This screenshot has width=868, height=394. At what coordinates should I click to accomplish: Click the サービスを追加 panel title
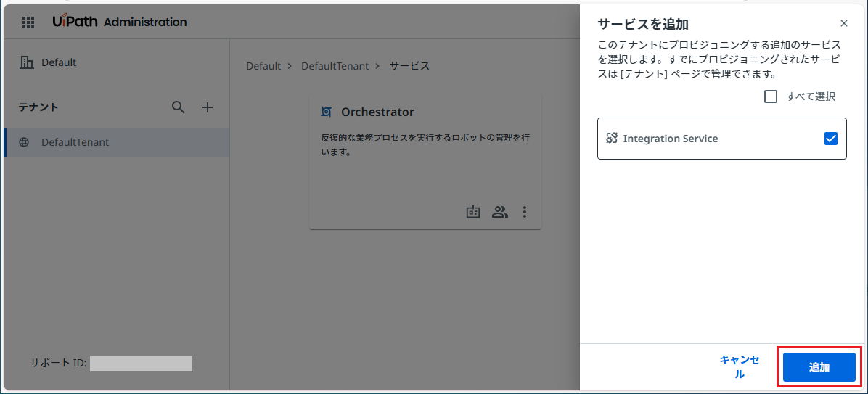point(643,24)
